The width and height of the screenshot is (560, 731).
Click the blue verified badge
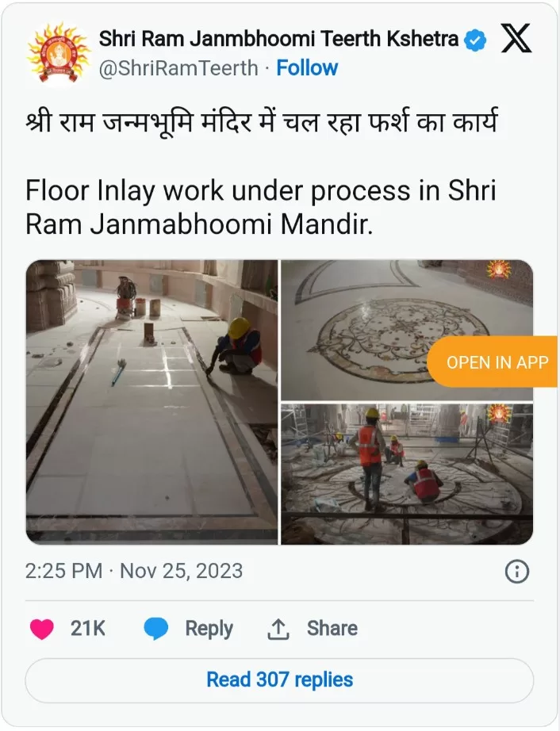click(475, 40)
